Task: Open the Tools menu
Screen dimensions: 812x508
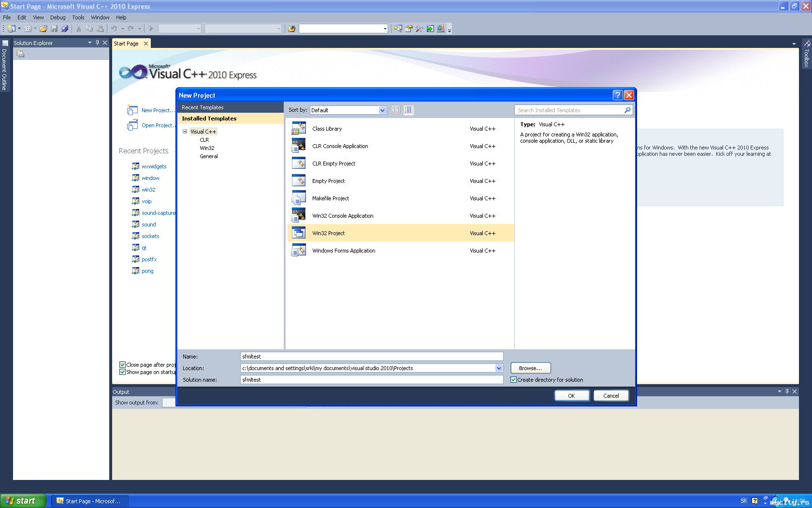Action: coord(78,17)
